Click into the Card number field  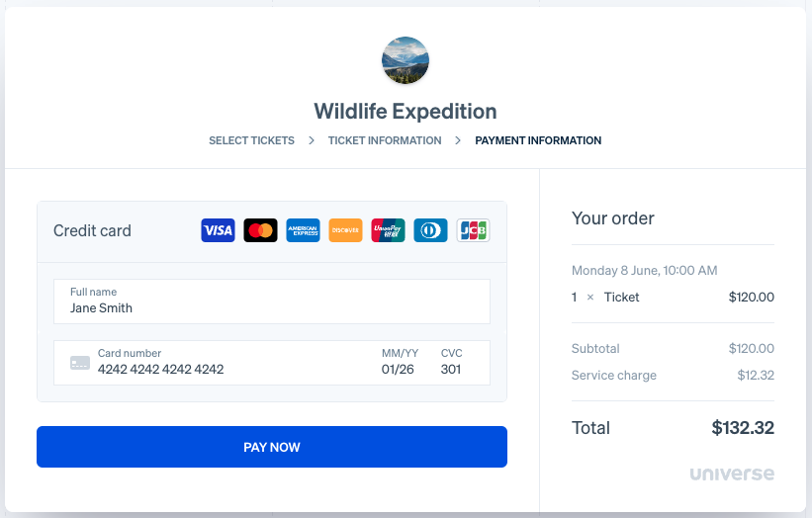(227, 369)
